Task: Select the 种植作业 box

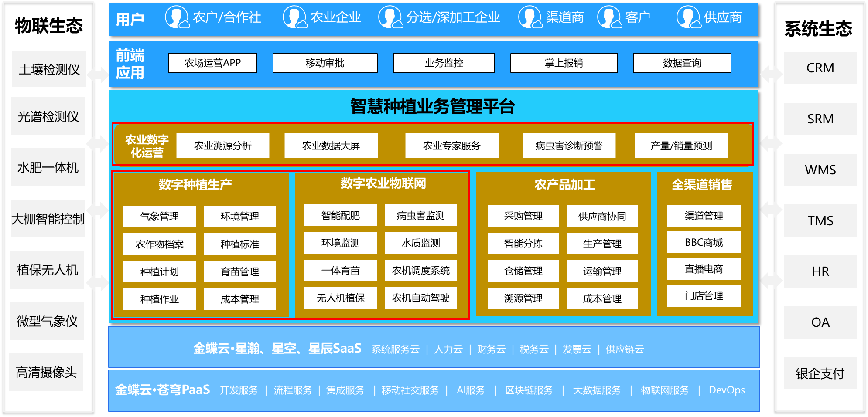Action: [160, 299]
